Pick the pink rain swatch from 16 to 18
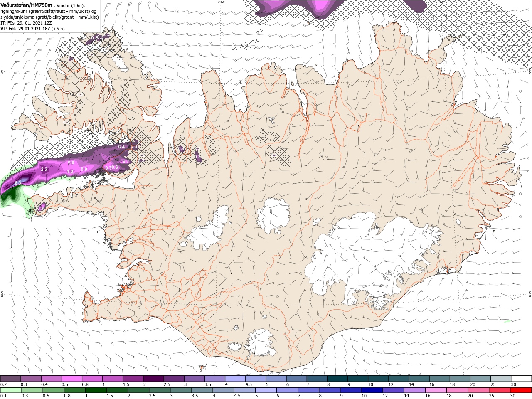The image size is (532, 399). click(x=436, y=390)
